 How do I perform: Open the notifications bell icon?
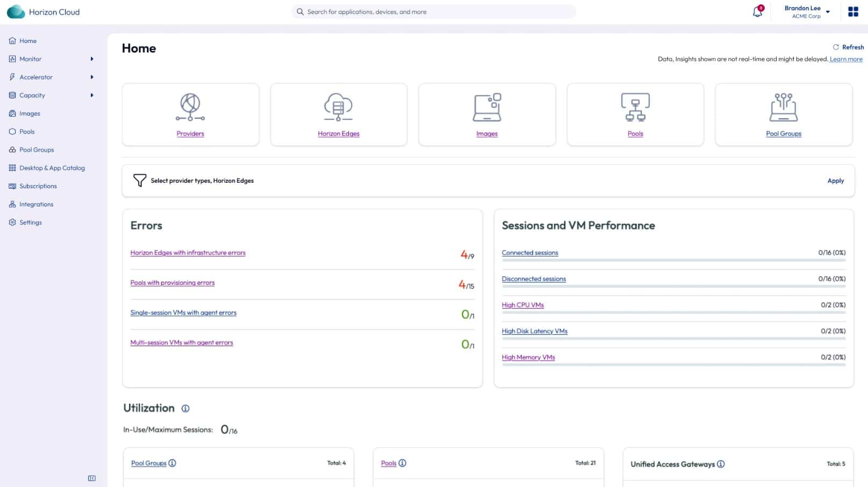(x=757, y=11)
